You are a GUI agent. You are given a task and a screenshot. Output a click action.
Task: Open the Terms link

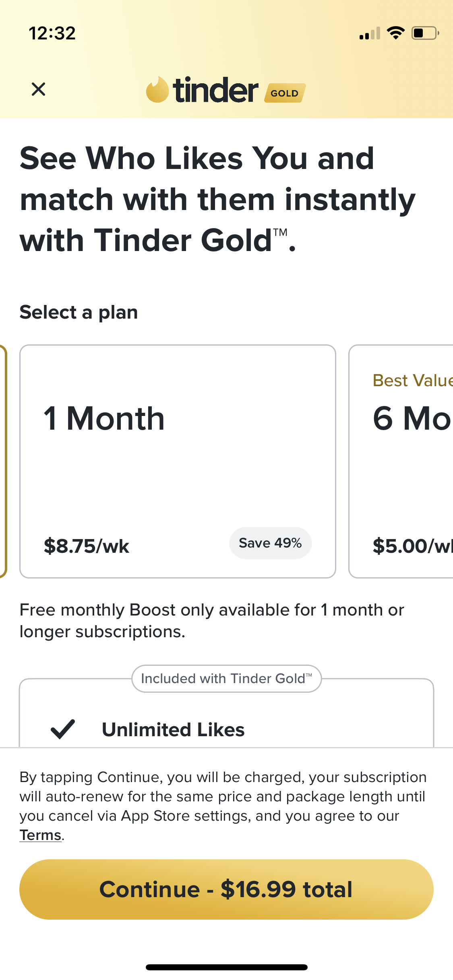[x=40, y=835]
